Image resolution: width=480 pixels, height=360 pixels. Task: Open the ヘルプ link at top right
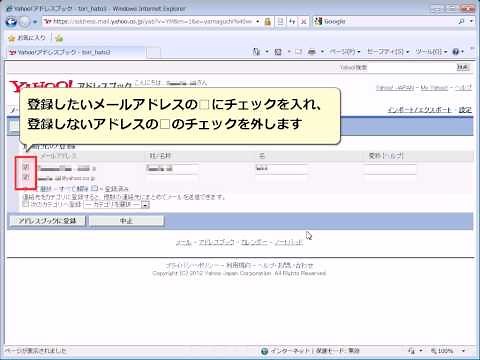coord(463,88)
